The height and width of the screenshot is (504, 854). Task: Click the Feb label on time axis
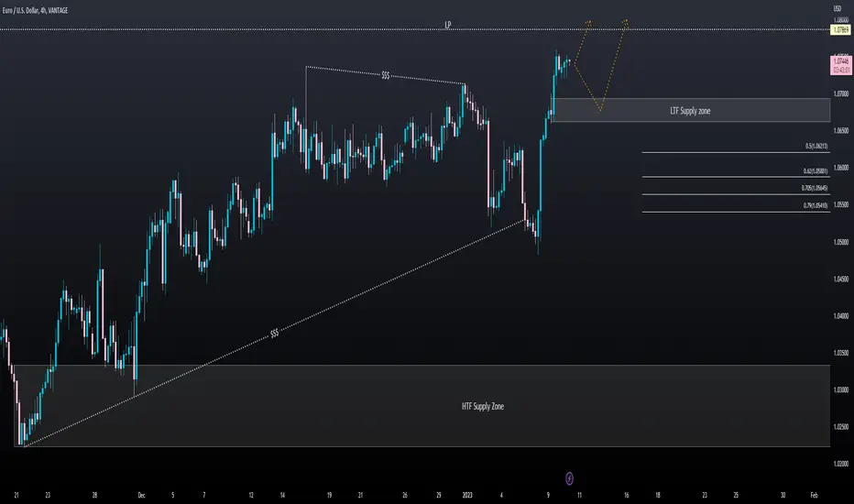click(814, 495)
